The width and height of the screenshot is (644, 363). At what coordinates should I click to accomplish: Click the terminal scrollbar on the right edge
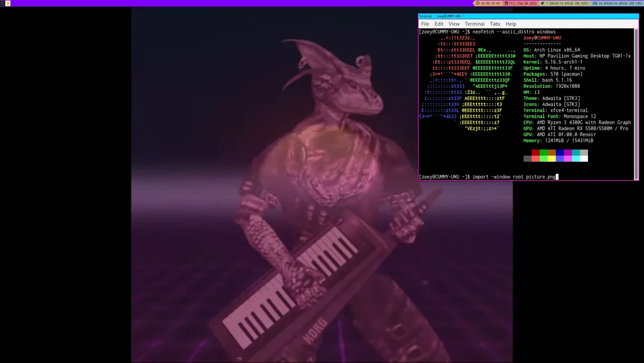tap(635, 101)
